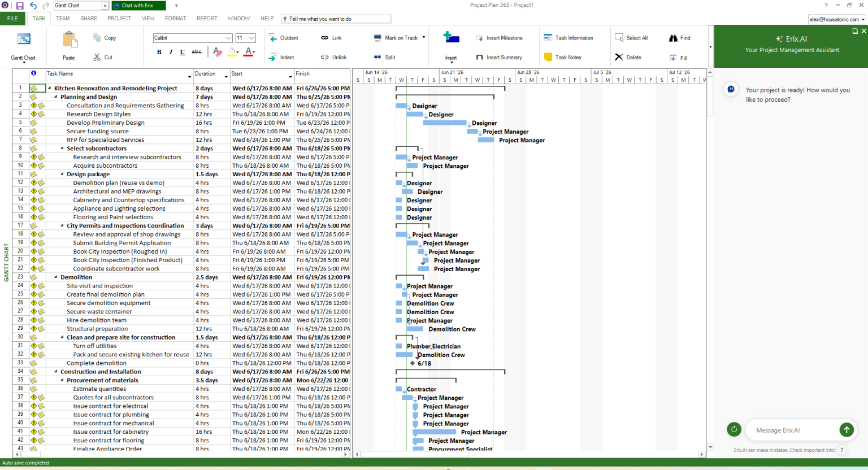The image size is (868, 470).
Task: Click the Message Erix.AI input field
Action: 792,430
